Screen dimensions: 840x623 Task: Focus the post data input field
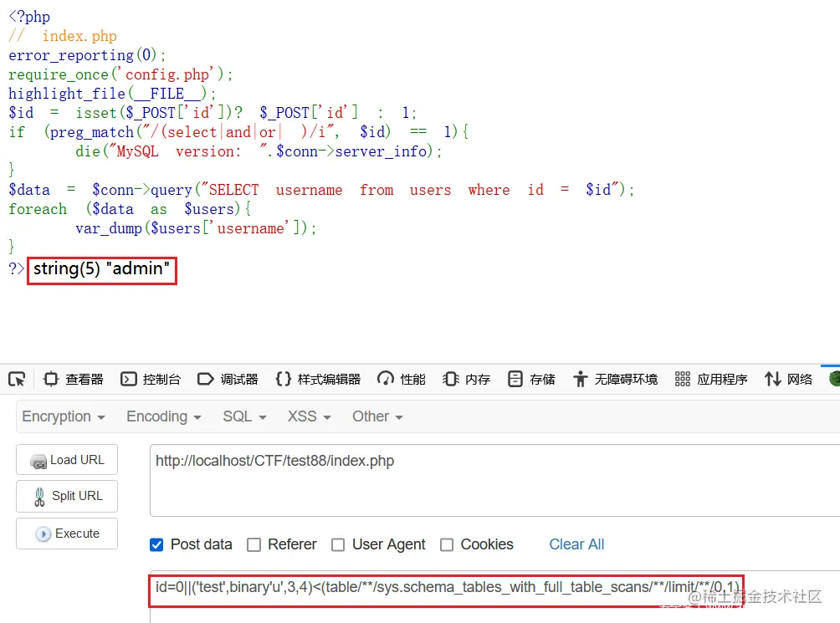pyautogui.click(x=495, y=596)
